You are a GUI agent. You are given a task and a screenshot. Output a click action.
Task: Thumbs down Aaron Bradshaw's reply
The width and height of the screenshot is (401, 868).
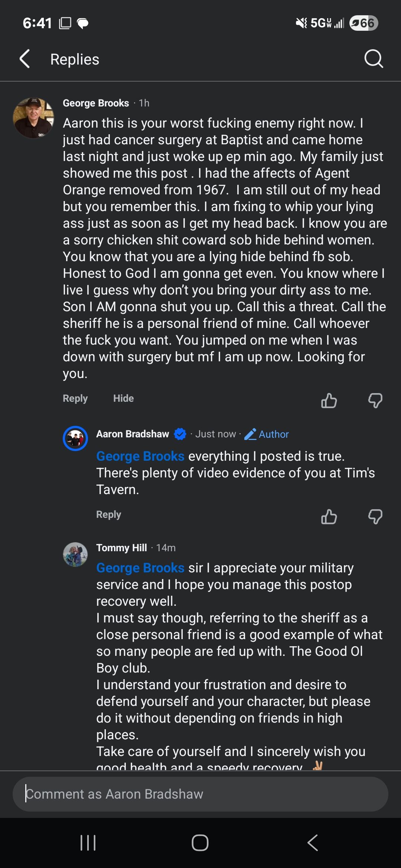tap(375, 517)
